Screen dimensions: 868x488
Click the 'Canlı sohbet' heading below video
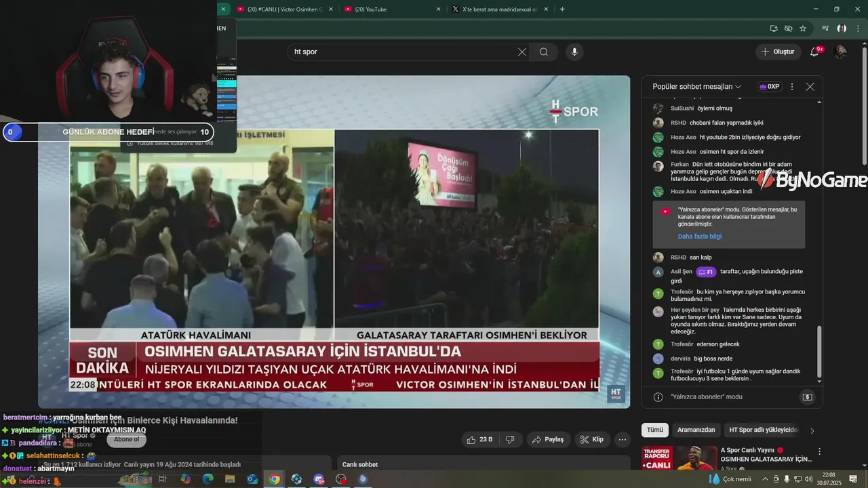pos(360,464)
